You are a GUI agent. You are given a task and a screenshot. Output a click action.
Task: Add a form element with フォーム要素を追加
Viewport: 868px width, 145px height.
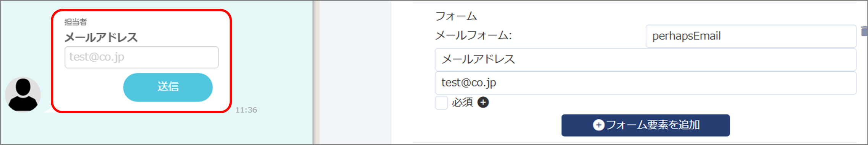[645, 125]
